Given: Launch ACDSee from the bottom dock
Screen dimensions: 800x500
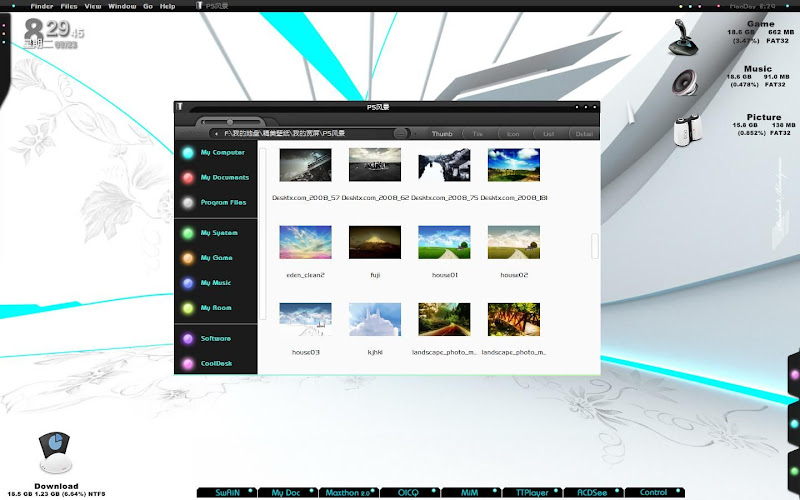Looking at the screenshot, I should tap(592, 492).
